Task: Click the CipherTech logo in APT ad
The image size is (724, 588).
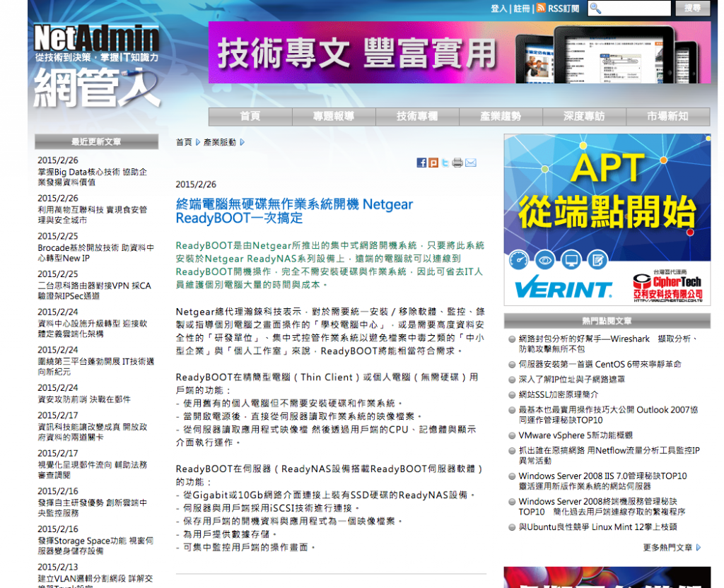Action: [667, 287]
